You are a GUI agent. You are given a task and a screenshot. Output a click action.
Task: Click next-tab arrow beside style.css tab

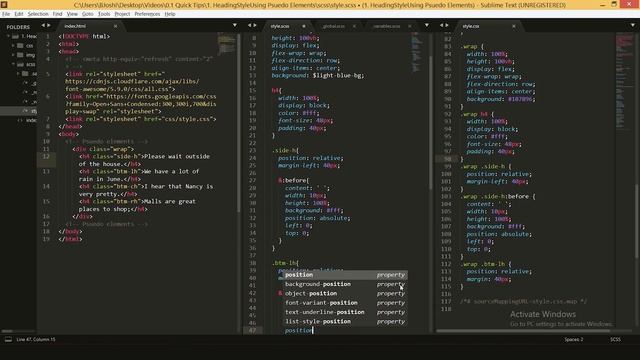pos(447,25)
